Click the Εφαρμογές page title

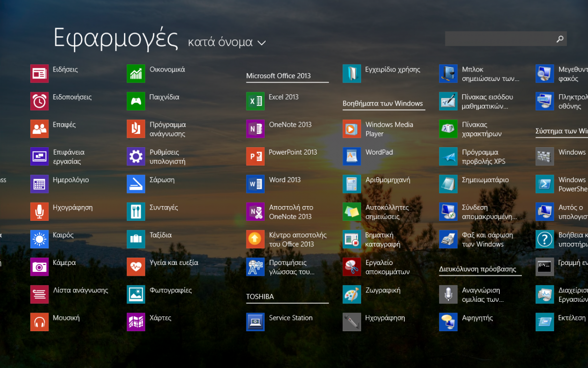[116, 39]
